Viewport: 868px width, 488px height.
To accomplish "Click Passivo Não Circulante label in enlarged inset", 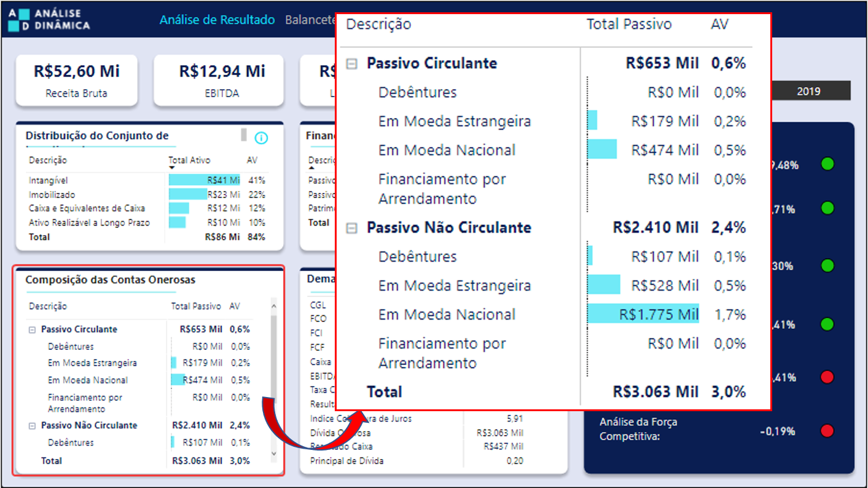I will [448, 228].
